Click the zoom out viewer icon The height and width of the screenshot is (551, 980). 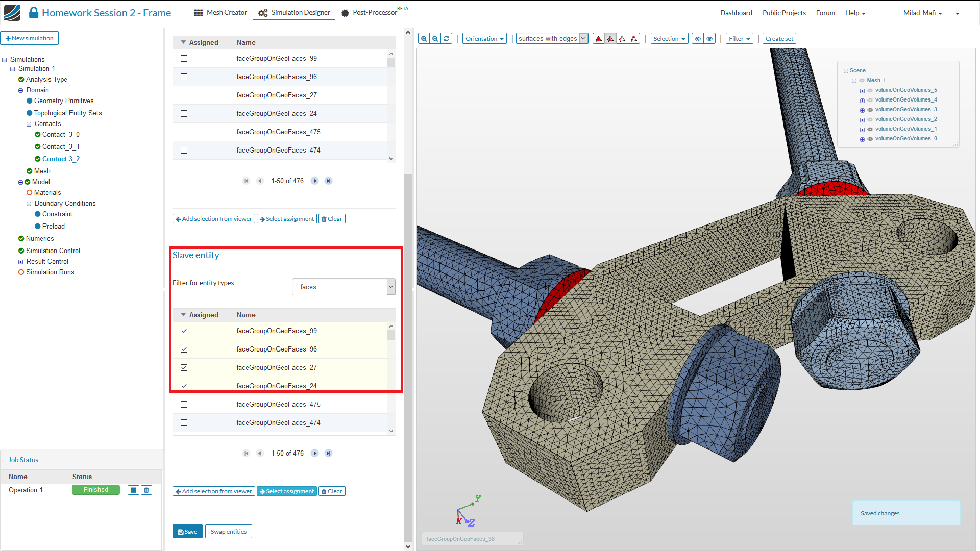pos(435,39)
